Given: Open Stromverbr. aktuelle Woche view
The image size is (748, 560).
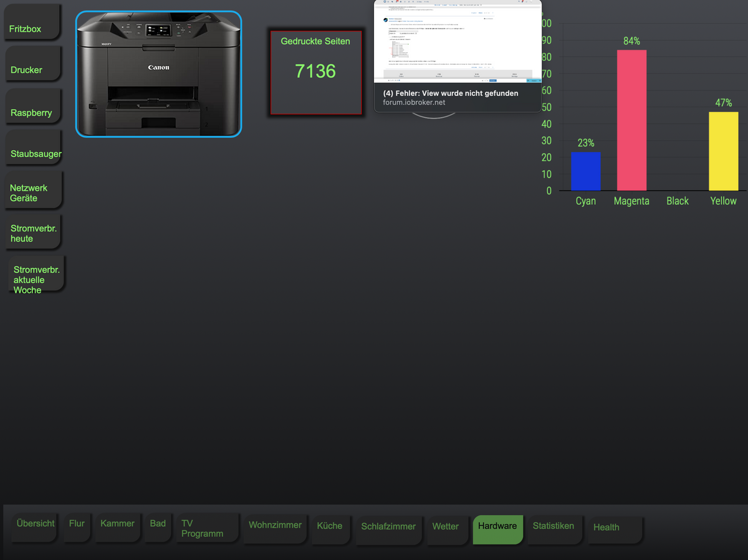Looking at the screenshot, I should tap(36, 274).
